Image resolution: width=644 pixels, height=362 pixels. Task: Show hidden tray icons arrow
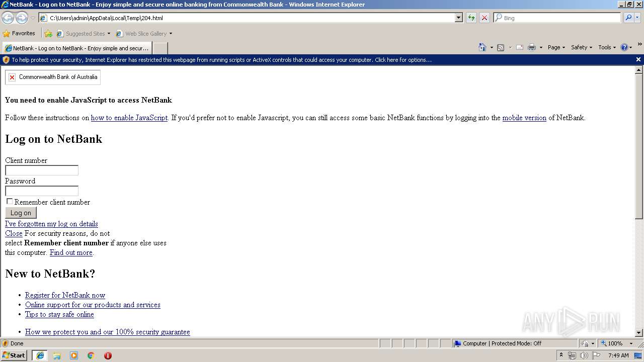click(x=561, y=355)
